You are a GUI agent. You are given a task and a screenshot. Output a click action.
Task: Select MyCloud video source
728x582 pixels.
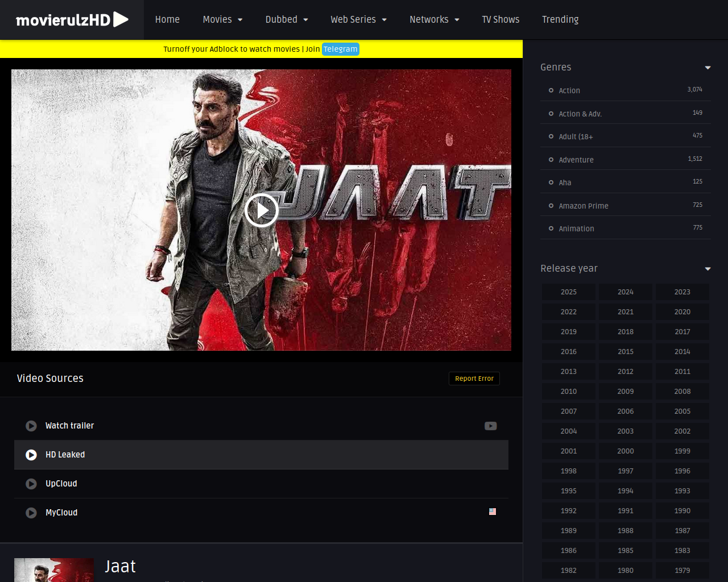[x=261, y=513]
